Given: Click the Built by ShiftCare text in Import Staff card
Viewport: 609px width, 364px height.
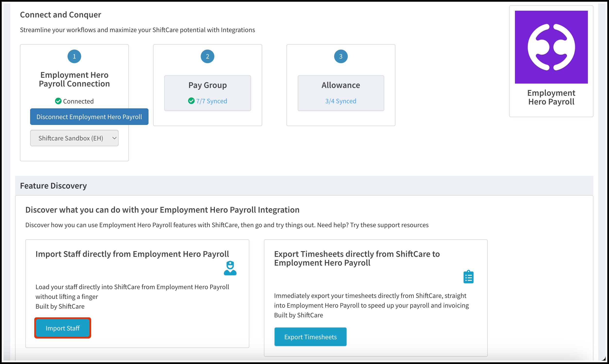Looking at the screenshot, I should click(60, 306).
